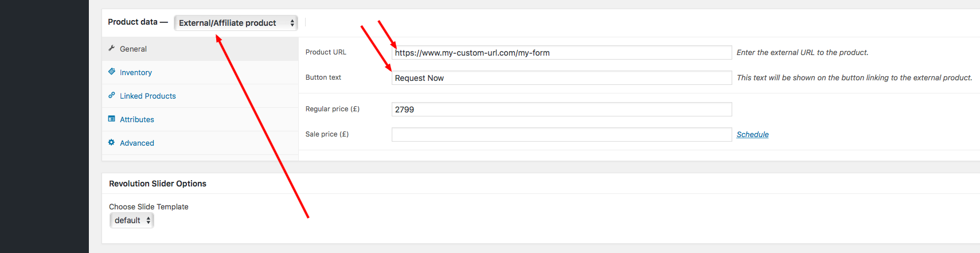Click into the empty Sale price field

(561, 134)
